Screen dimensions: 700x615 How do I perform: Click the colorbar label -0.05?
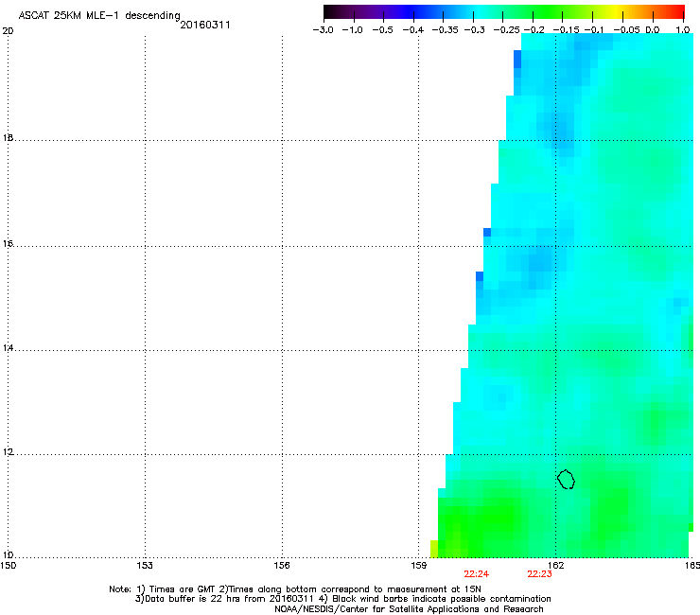tap(626, 30)
